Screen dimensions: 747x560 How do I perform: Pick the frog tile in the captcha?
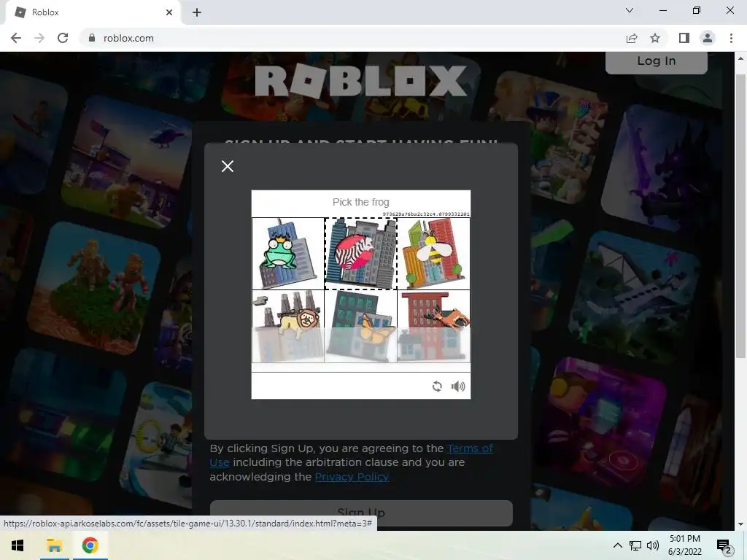coord(287,253)
